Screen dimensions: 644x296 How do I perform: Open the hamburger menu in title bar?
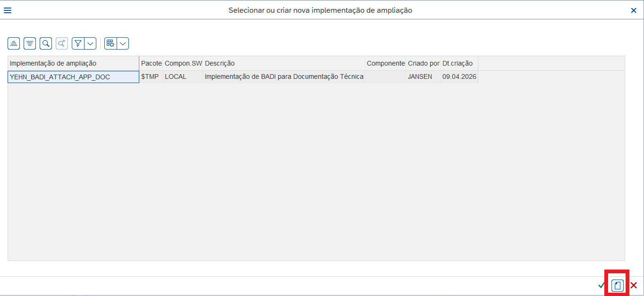(x=8, y=10)
